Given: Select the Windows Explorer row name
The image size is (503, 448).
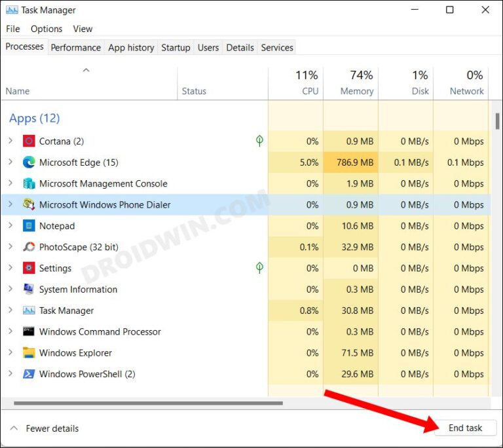Looking at the screenshot, I should (75, 352).
